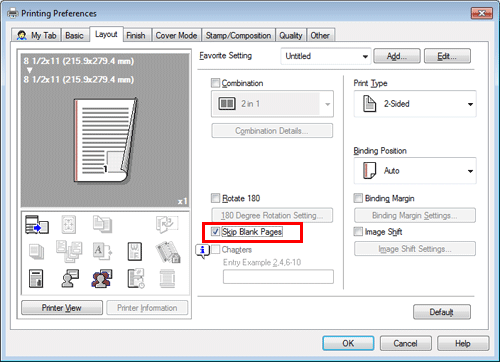Open the Cover Mode tab

[x=176, y=35]
